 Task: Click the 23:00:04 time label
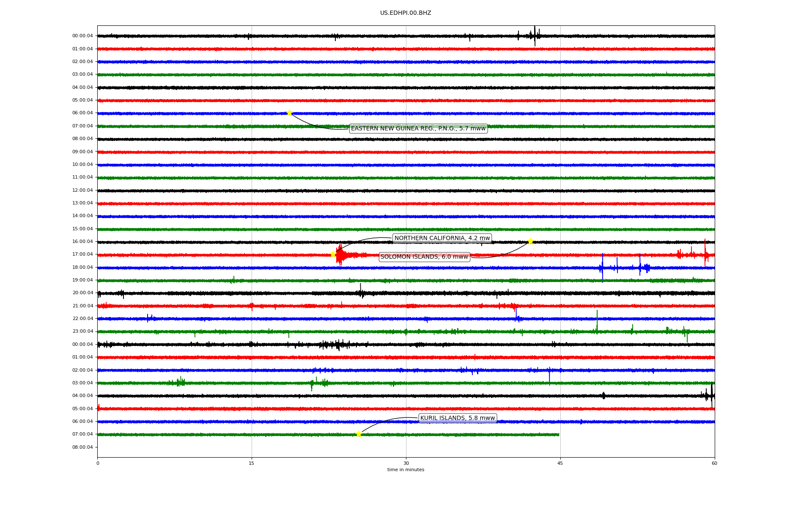tap(82, 331)
